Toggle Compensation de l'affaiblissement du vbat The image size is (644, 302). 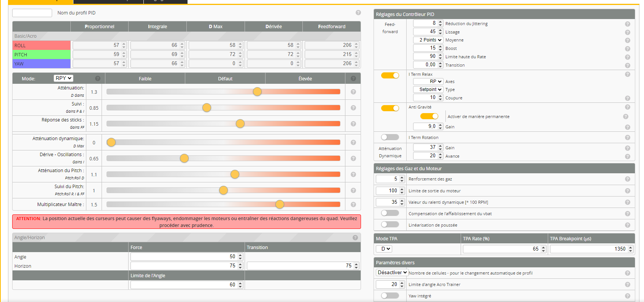[x=390, y=213]
